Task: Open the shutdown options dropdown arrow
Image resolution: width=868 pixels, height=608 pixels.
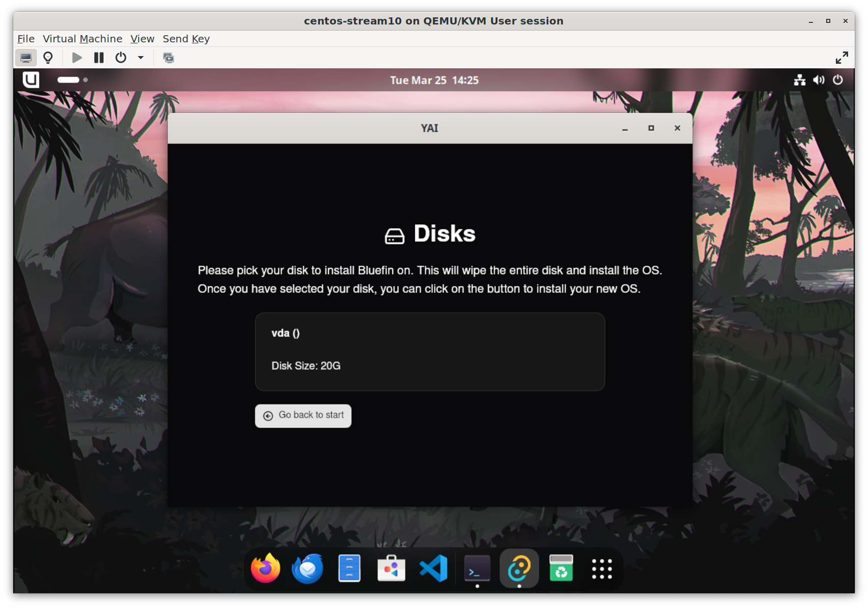Action: coord(141,58)
